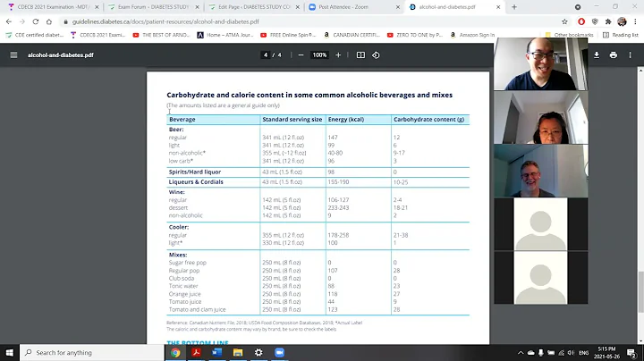Click the fit to page icon
Image resolution: width=644 pixels, height=361 pixels.
click(360, 55)
